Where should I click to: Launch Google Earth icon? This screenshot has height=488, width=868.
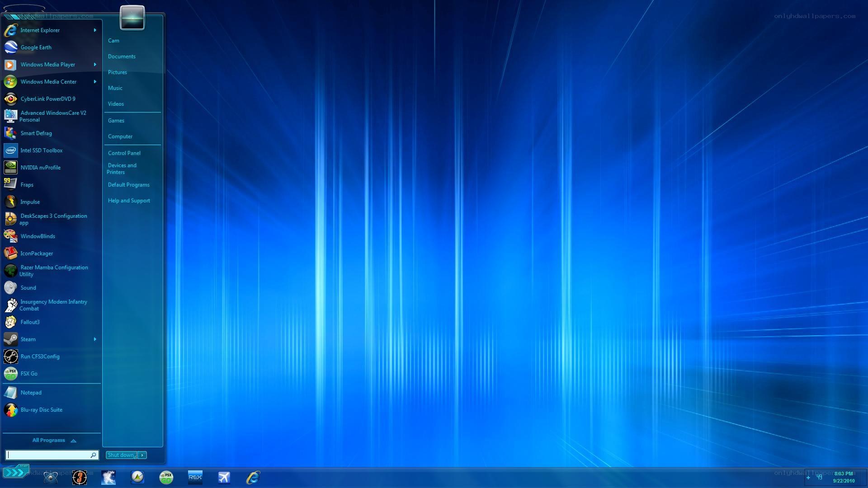10,47
